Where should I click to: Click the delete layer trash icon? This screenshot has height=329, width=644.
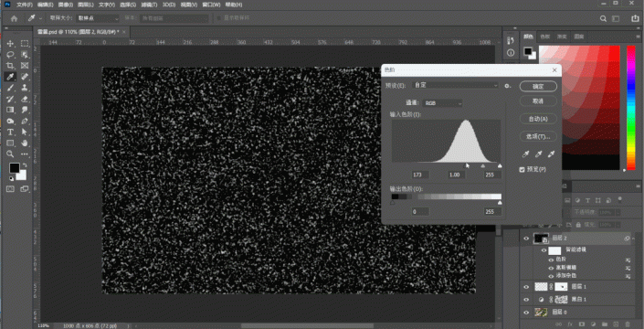[x=627, y=324]
